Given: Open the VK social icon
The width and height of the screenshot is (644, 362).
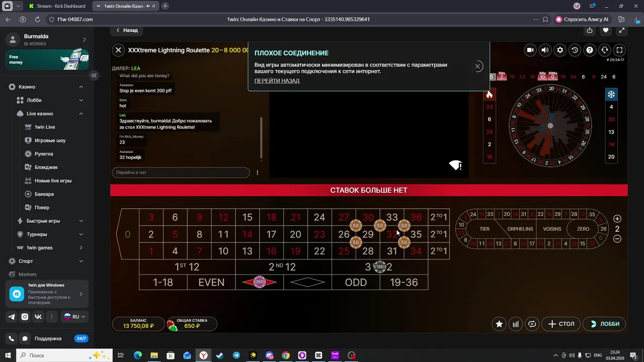Looking at the screenshot, I should (x=38, y=317).
